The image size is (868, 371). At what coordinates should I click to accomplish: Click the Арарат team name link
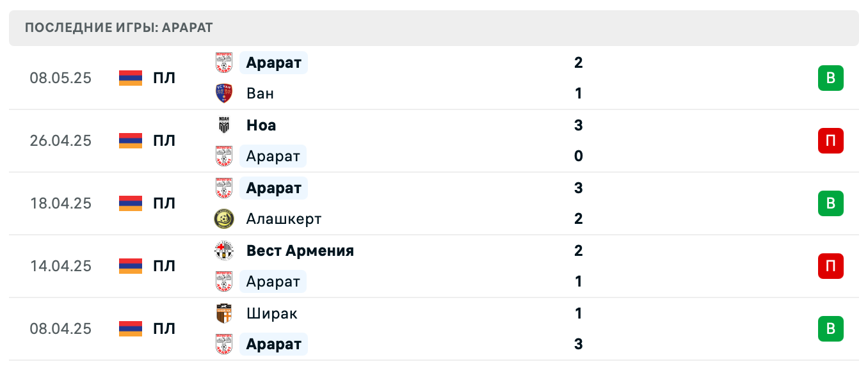(x=273, y=63)
